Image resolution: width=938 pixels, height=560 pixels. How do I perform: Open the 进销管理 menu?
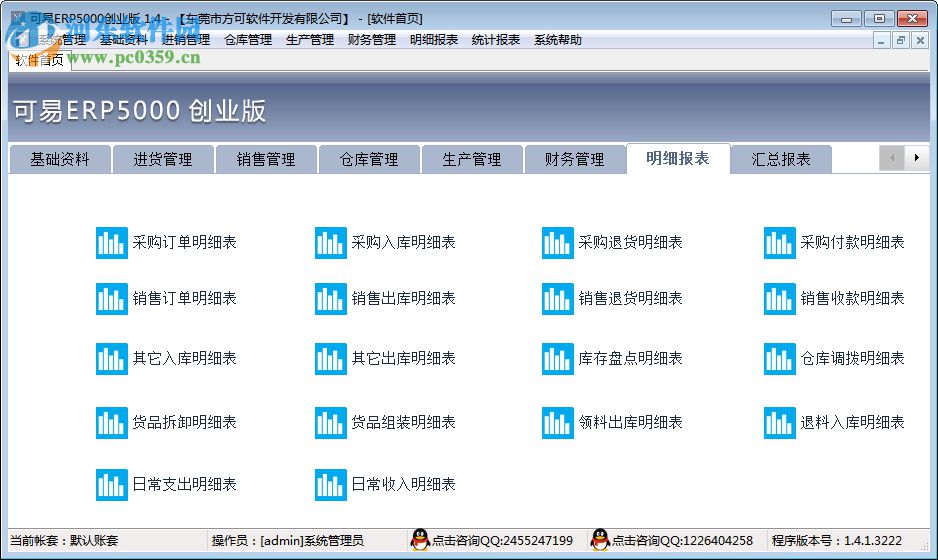coord(186,40)
